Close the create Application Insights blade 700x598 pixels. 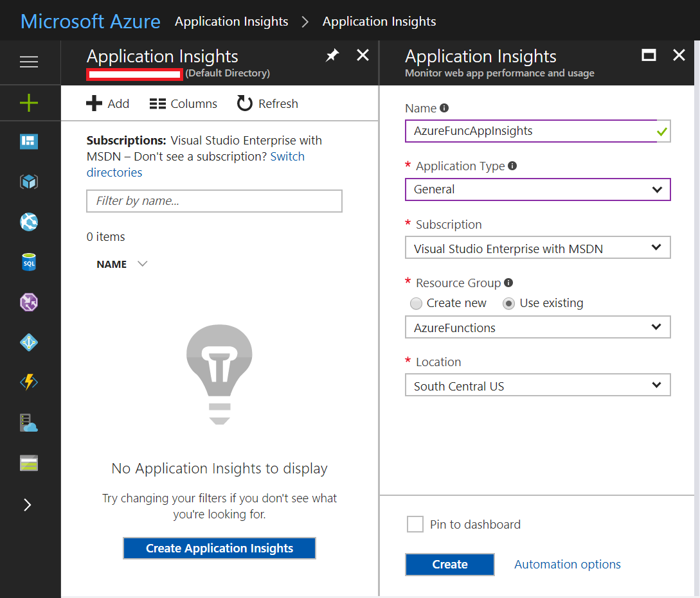(679, 55)
